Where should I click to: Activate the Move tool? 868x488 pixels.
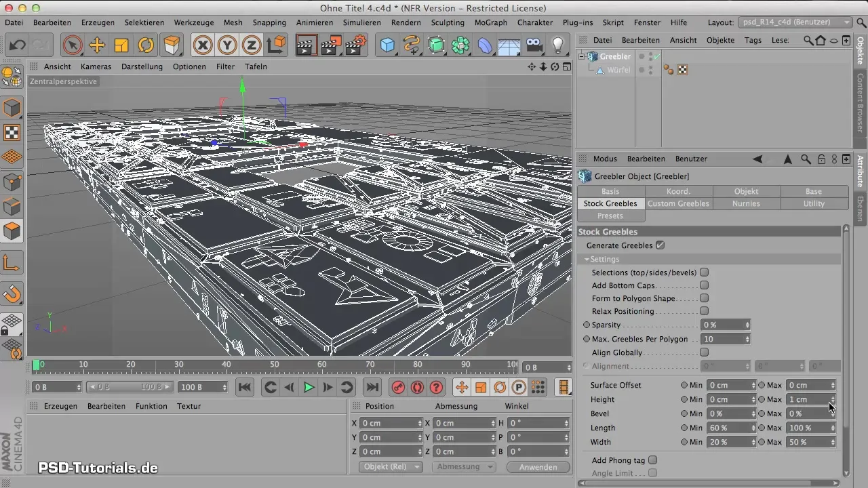pos(97,45)
